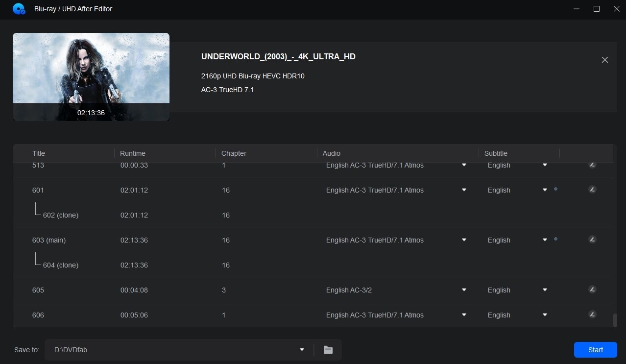626x364 pixels.
Task: Select title 605 row
Action: [313, 290]
